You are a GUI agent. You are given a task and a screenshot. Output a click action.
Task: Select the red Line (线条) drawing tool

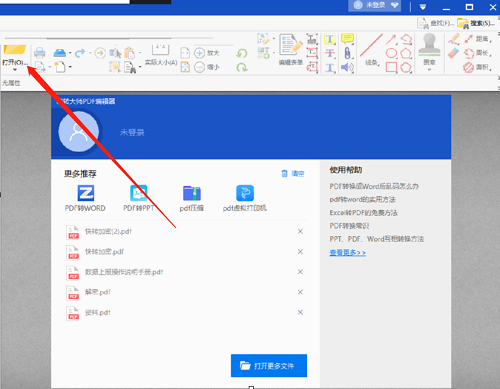371,49
